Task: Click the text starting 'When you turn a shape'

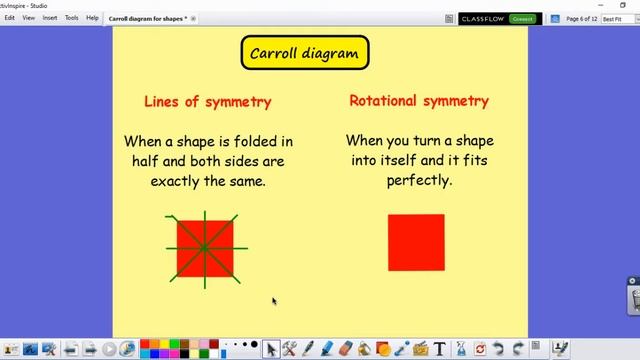Action: (x=420, y=160)
